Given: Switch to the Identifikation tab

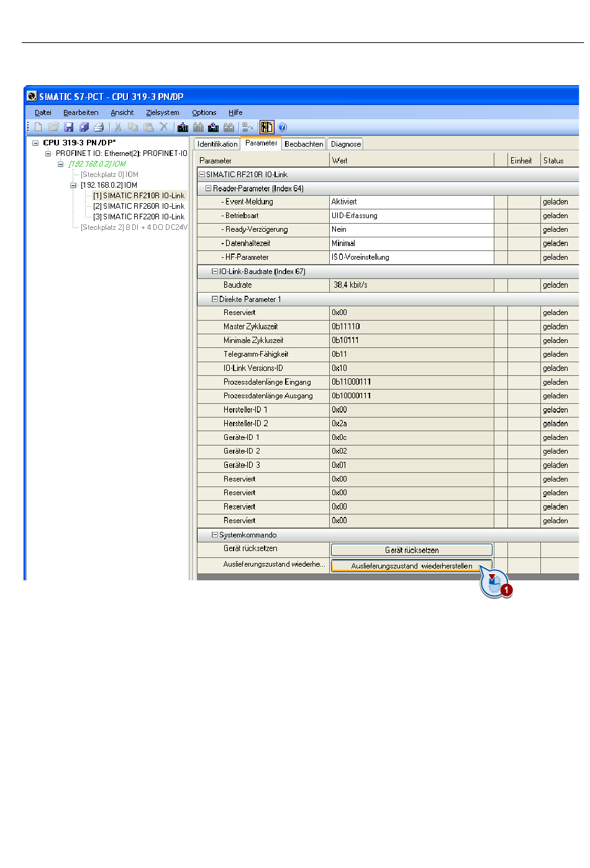Looking at the screenshot, I should [217, 144].
